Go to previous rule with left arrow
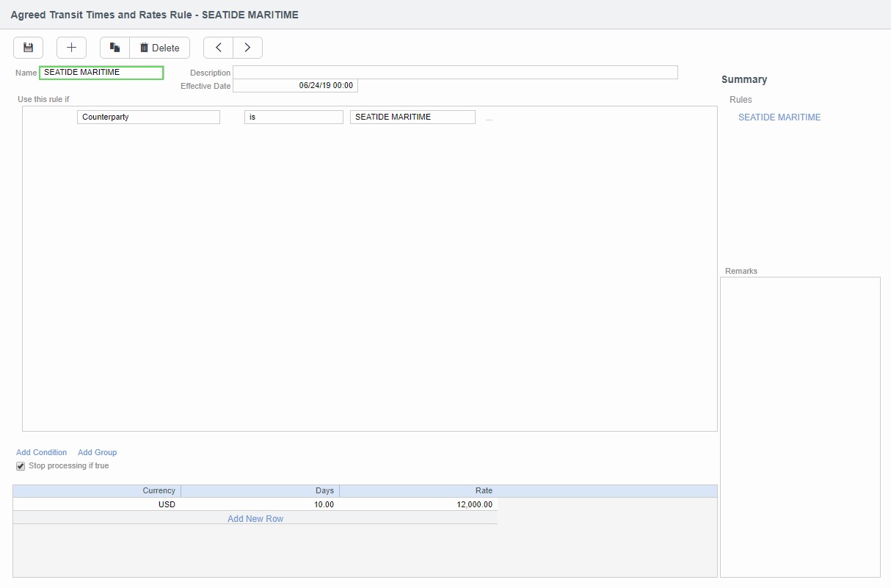The height and width of the screenshot is (588, 891). tap(218, 48)
